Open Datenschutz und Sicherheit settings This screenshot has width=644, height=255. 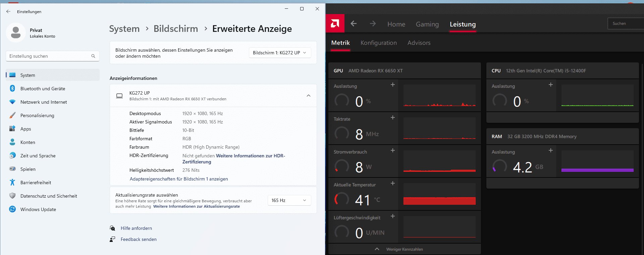click(x=53, y=196)
